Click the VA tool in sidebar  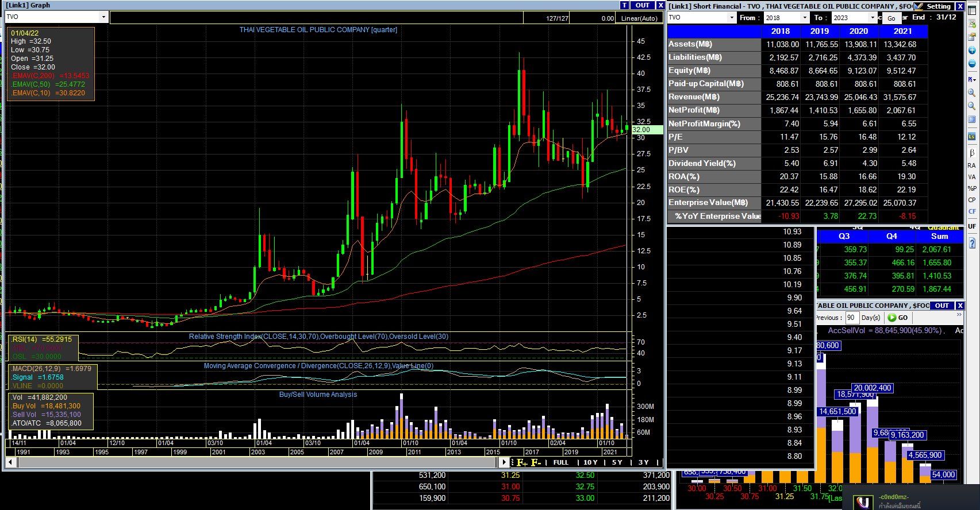(x=972, y=177)
